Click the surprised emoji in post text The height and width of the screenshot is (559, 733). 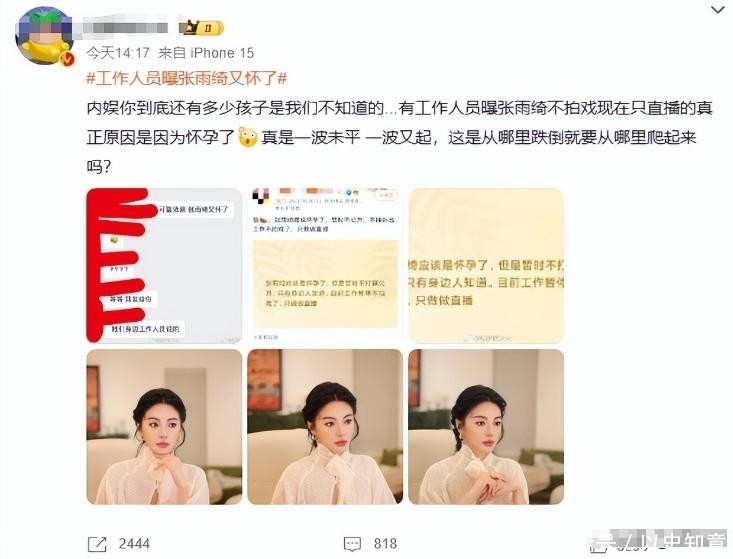click(248, 137)
